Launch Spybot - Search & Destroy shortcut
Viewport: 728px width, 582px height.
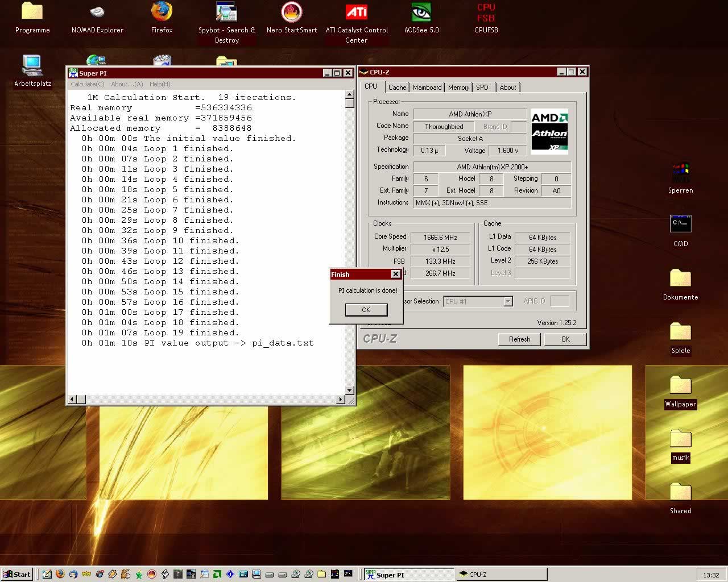pyautogui.click(x=226, y=23)
